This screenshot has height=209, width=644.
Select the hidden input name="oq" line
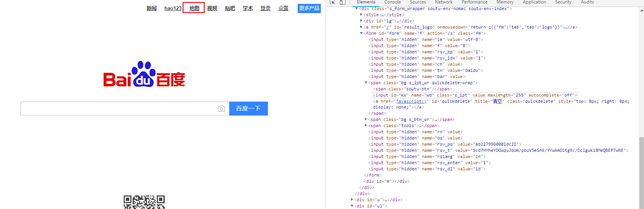[x=416, y=138]
